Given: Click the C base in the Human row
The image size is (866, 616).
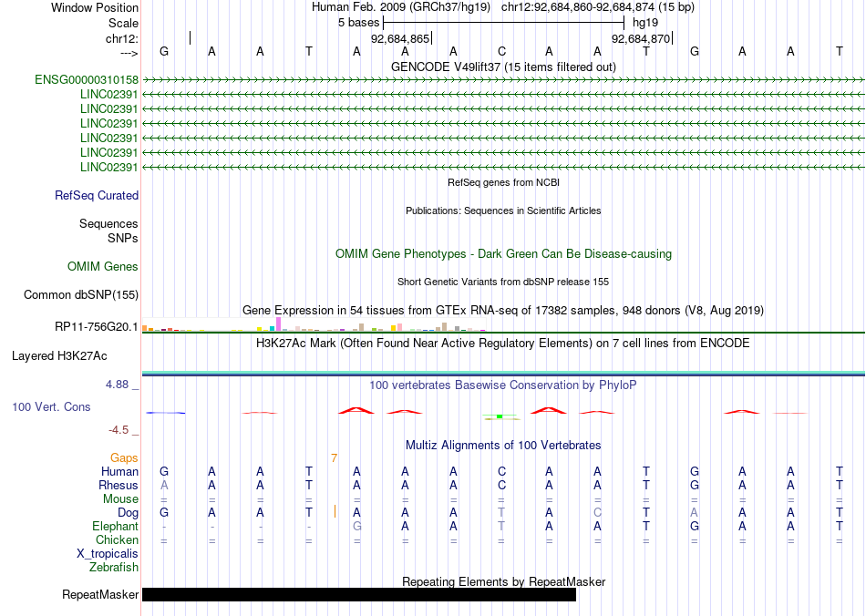Looking at the screenshot, I should 501,471.
